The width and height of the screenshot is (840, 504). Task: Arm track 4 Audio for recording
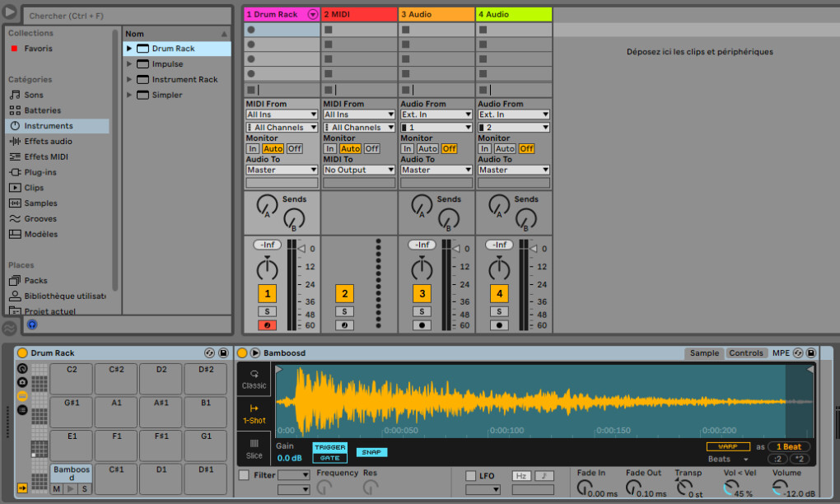pyautogui.click(x=499, y=325)
